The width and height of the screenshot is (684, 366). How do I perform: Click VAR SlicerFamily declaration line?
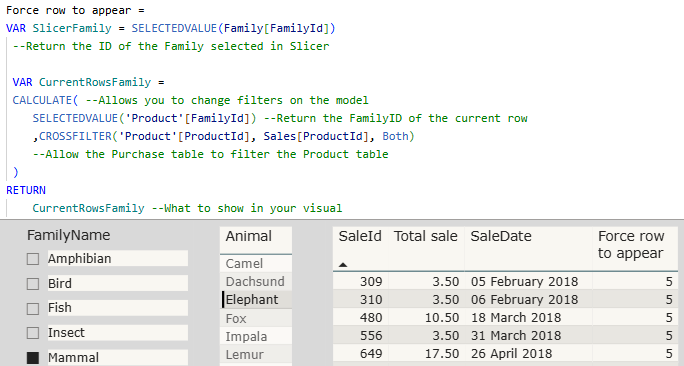(171, 28)
